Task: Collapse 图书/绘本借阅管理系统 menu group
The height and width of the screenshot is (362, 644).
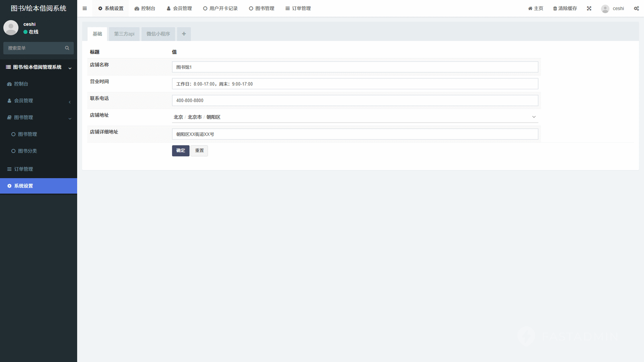Action: (38, 67)
